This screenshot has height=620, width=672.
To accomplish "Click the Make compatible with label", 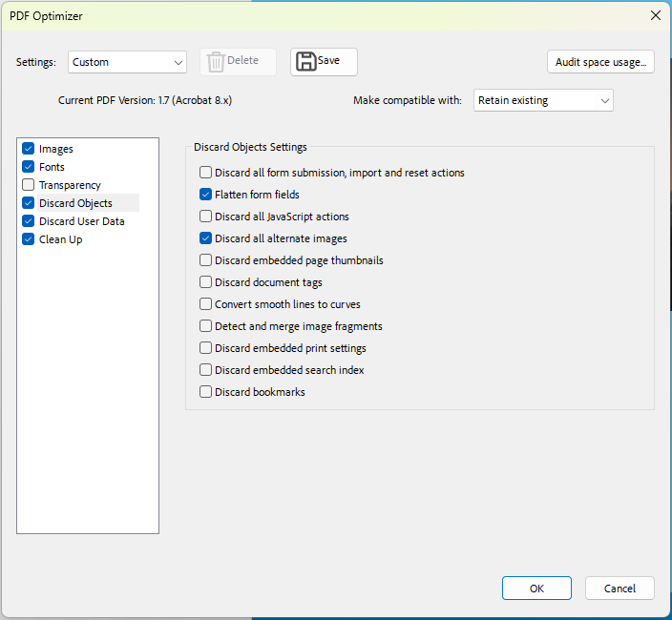I will coord(408,100).
